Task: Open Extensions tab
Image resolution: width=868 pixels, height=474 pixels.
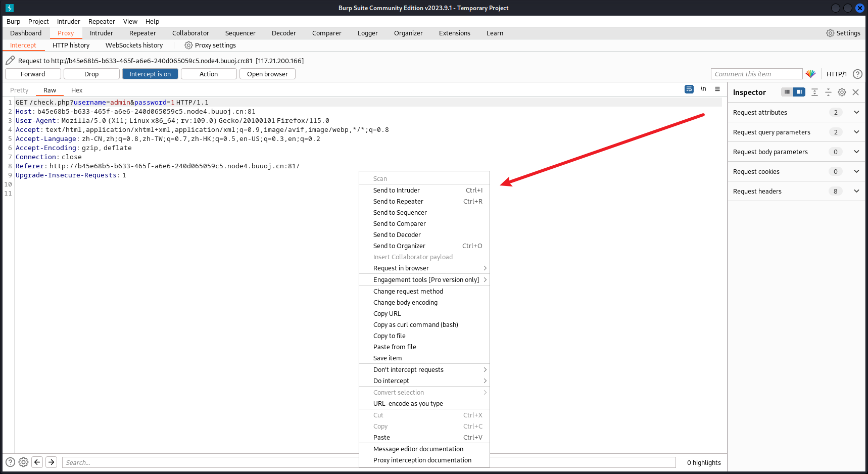Action: [454, 33]
